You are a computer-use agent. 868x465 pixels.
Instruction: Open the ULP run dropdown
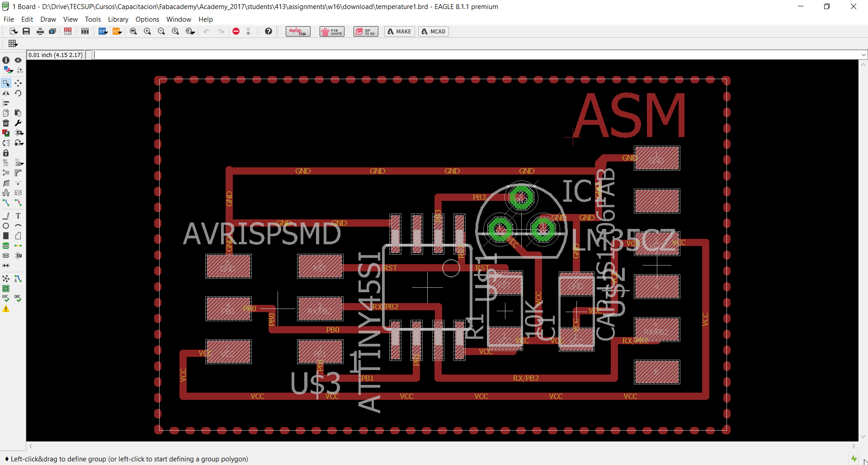117,31
